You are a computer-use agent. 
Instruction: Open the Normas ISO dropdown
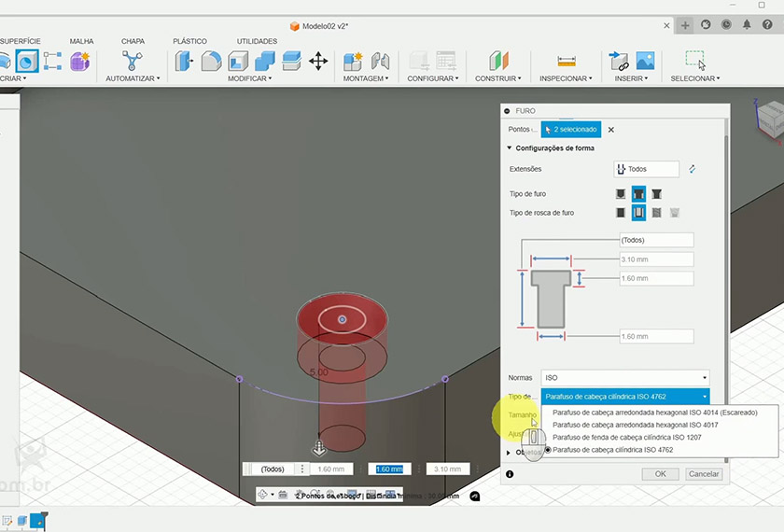pyautogui.click(x=624, y=378)
